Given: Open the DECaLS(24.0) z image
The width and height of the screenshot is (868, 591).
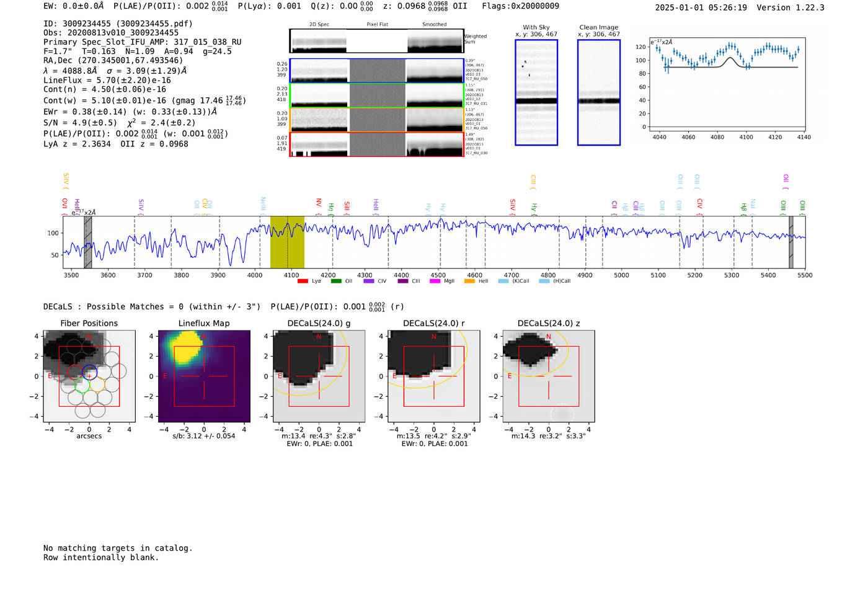Looking at the screenshot, I should click(549, 376).
